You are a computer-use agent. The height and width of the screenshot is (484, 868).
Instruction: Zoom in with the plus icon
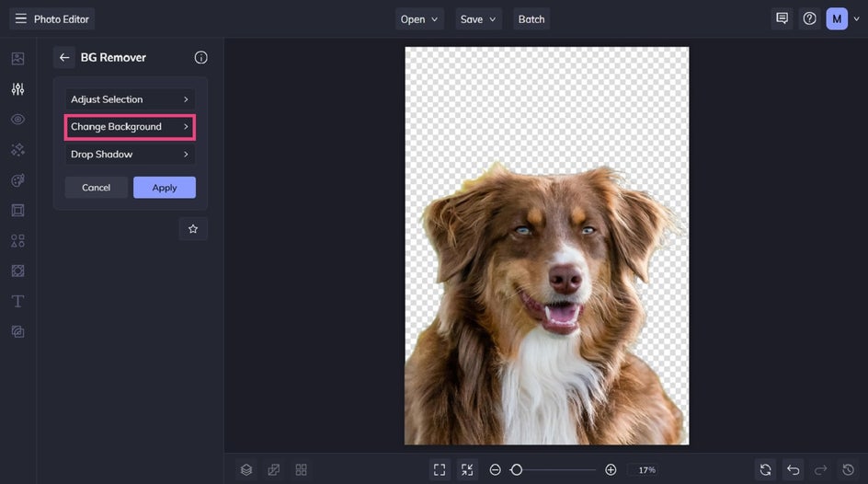click(x=611, y=469)
